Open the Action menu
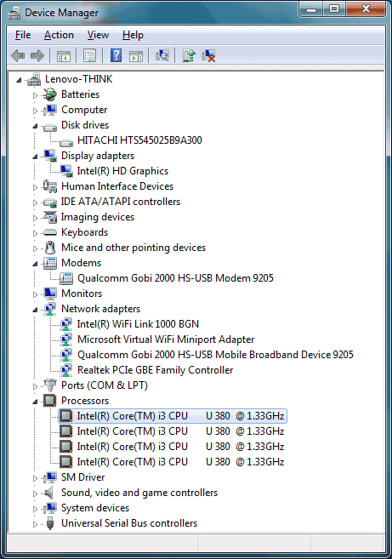 coord(59,35)
